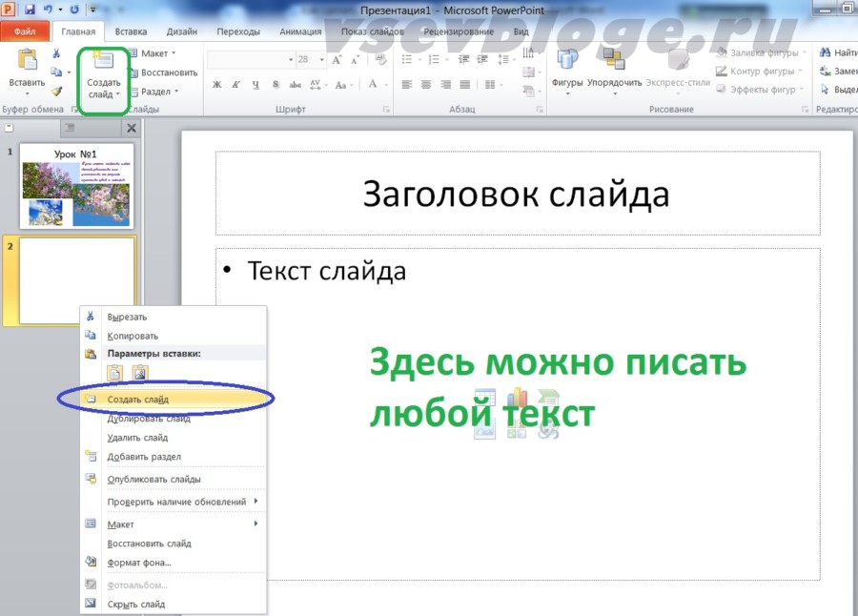Toggle Bold (Ж) formatting
Image resolution: width=858 pixels, height=616 pixels.
[217, 84]
